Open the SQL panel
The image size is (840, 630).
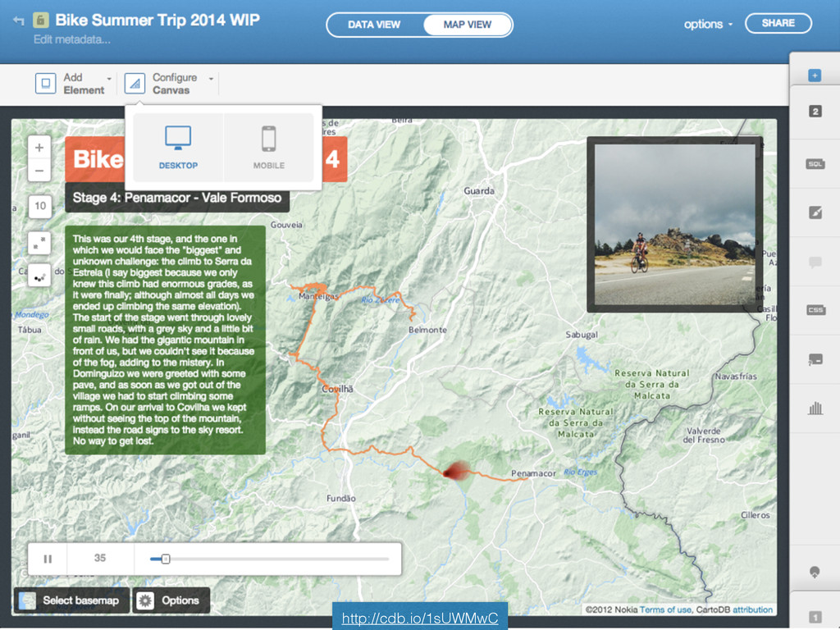[x=815, y=164]
